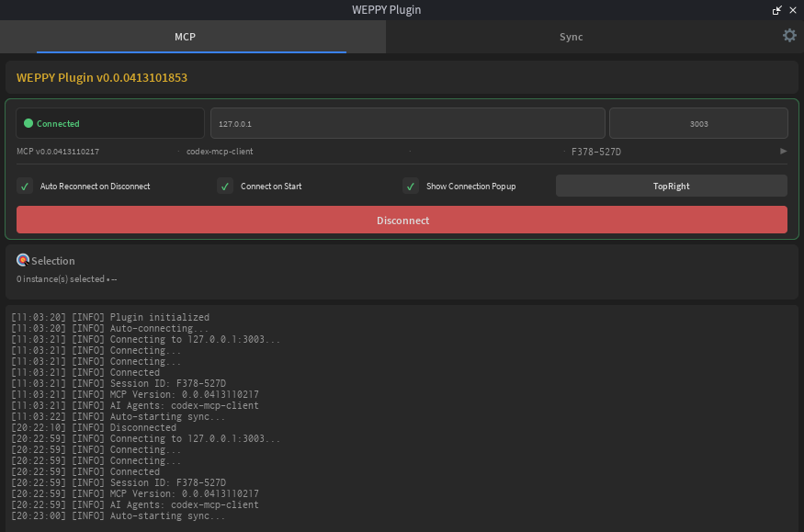Collapse the Selection section header

(x=51, y=260)
